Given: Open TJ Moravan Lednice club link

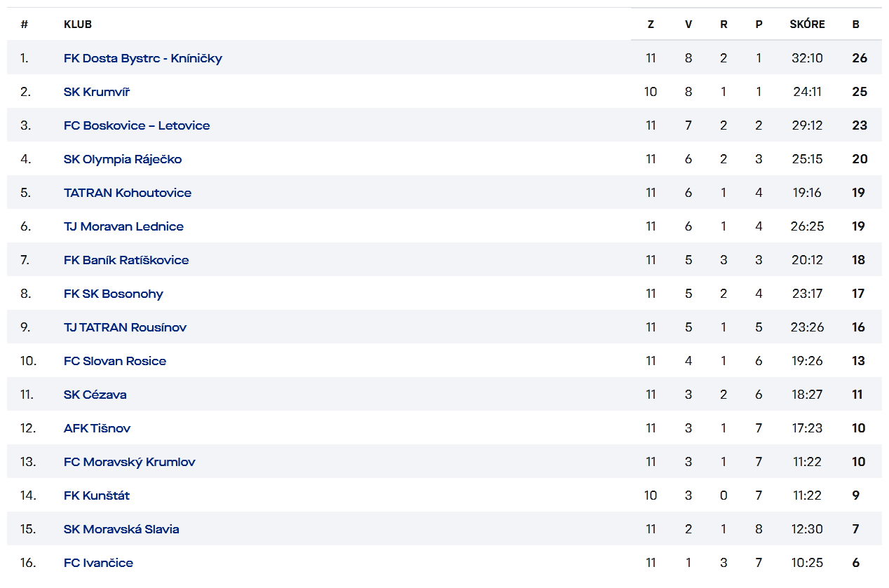Looking at the screenshot, I should (x=123, y=226).
